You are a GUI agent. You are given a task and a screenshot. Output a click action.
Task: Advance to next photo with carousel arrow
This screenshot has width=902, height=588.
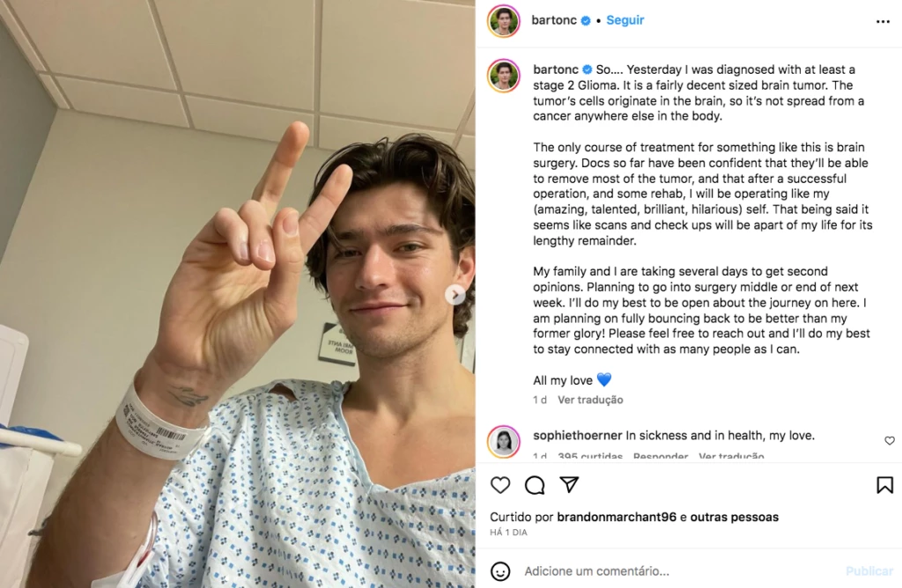[x=455, y=295]
